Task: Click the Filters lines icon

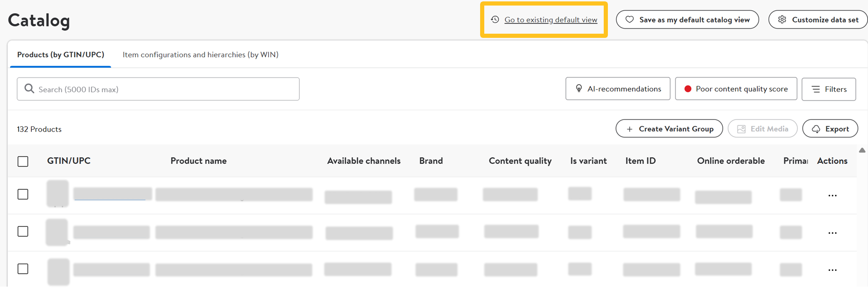Action: (816, 89)
